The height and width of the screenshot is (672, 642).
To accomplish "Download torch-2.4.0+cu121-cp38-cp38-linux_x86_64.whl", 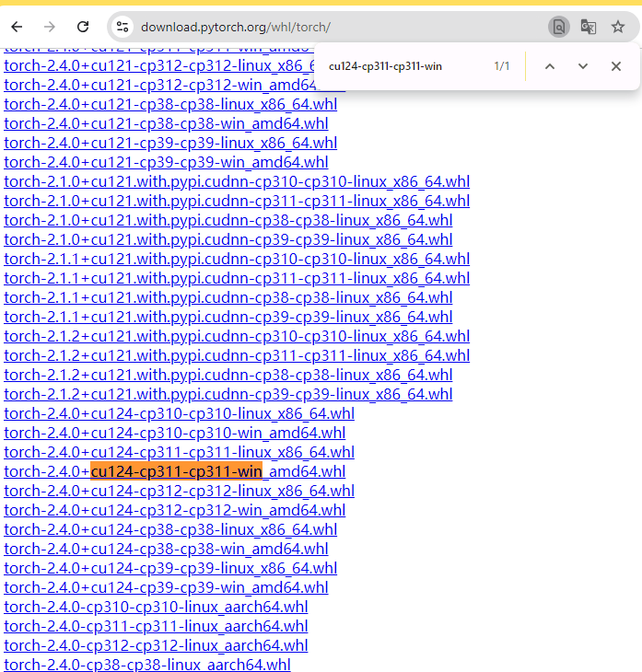I will point(170,104).
